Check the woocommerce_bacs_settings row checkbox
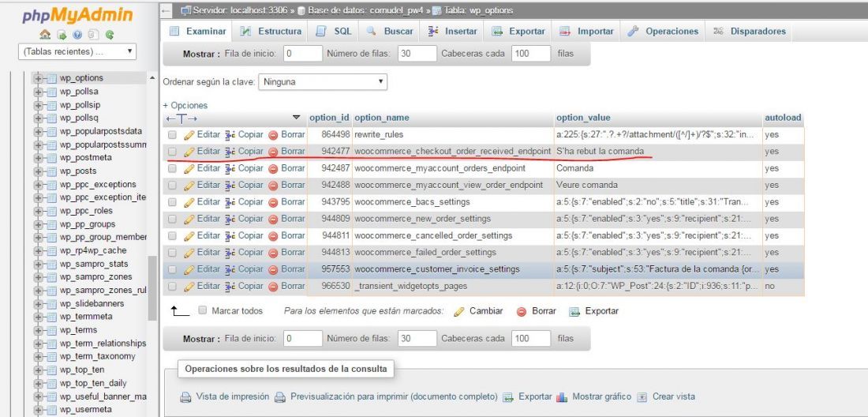 (x=172, y=202)
